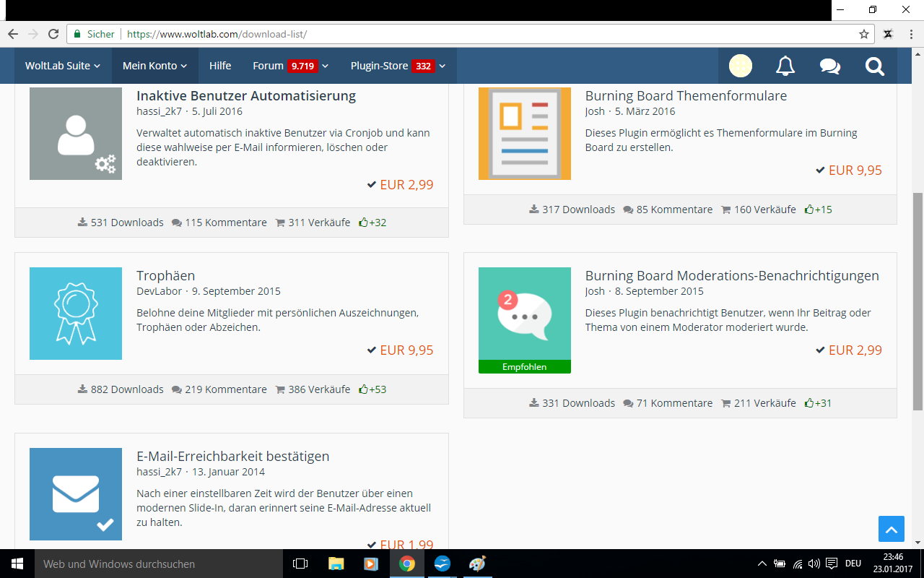Reload the page in Chrome
This screenshot has height=578, width=924.
(x=53, y=34)
